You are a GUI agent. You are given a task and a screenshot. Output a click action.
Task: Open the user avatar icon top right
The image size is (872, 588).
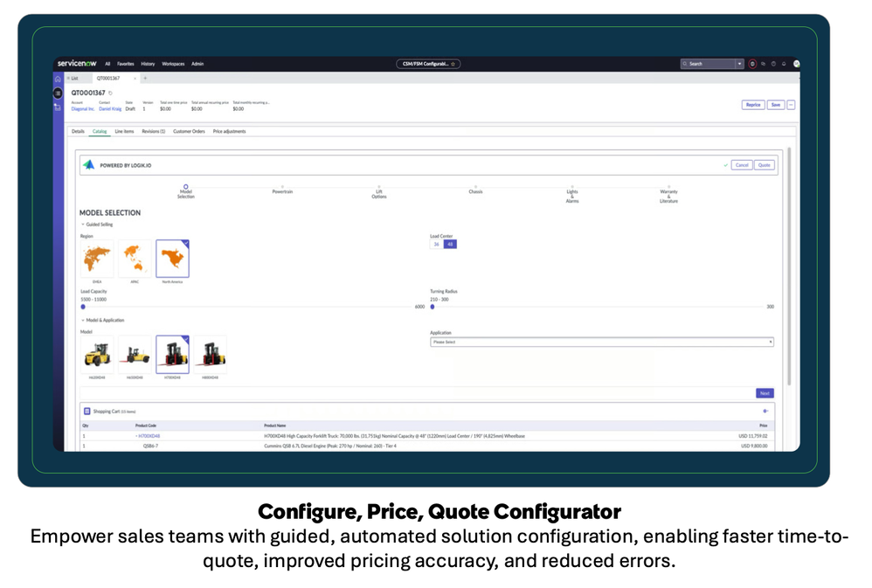coord(796,64)
